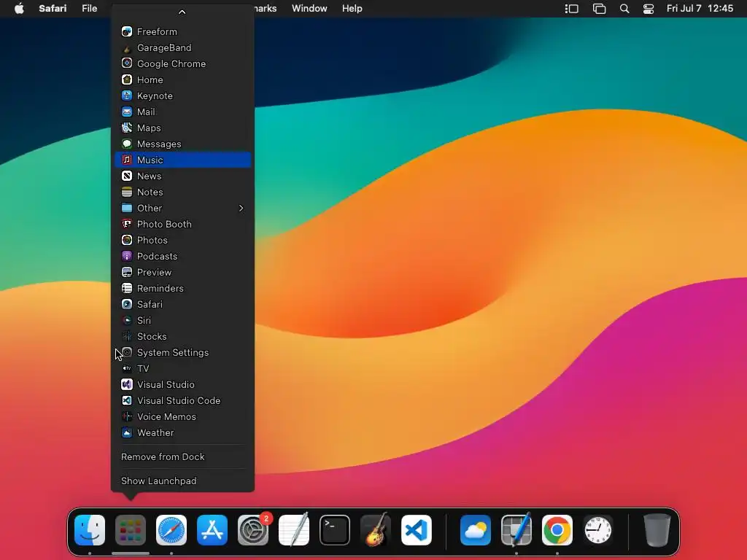Image resolution: width=747 pixels, height=560 pixels.
Task: Open Preview from the app list
Action: pos(182,272)
